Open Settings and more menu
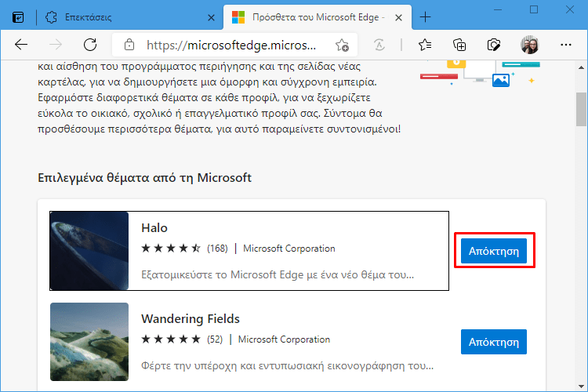The width and height of the screenshot is (588, 392). (x=565, y=45)
